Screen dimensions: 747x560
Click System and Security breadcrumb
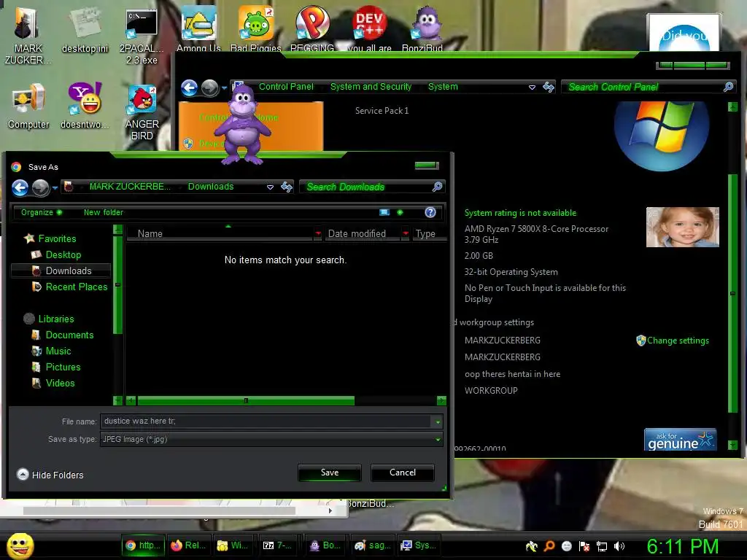(x=371, y=87)
